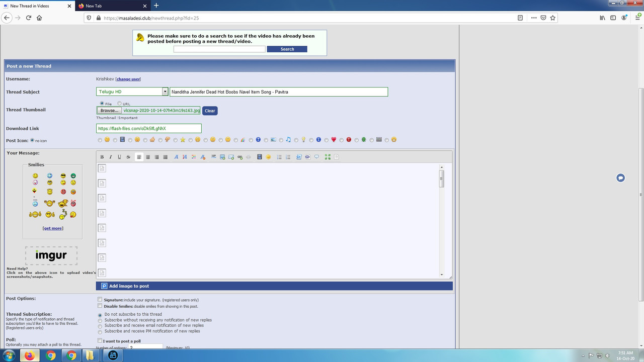Click the imgur upload button
The height and width of the screenshot is (362, 644).
tap(51, 255)
